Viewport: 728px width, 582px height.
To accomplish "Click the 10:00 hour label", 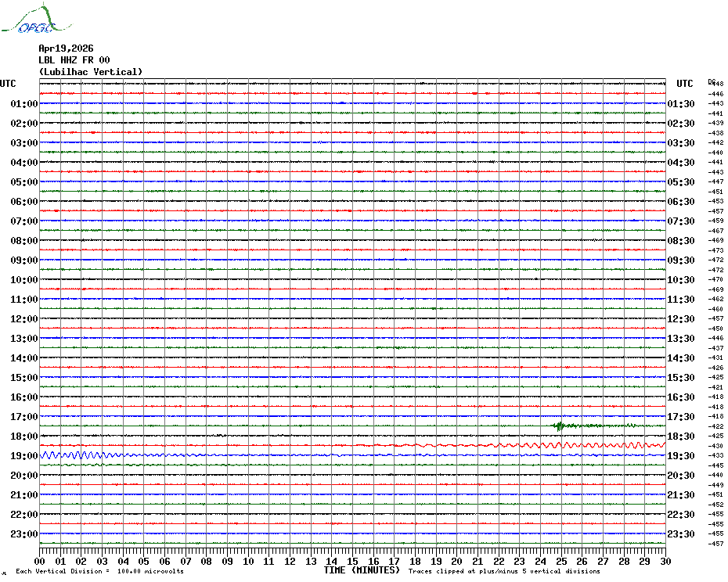I will coord(24,279).
